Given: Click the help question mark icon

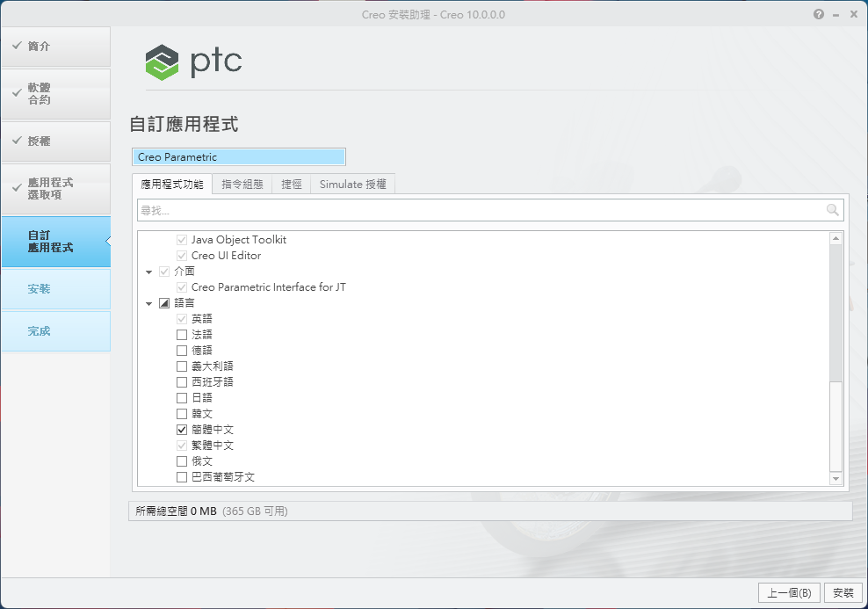Looking at the screenshot, I should (x=819, y=15).
